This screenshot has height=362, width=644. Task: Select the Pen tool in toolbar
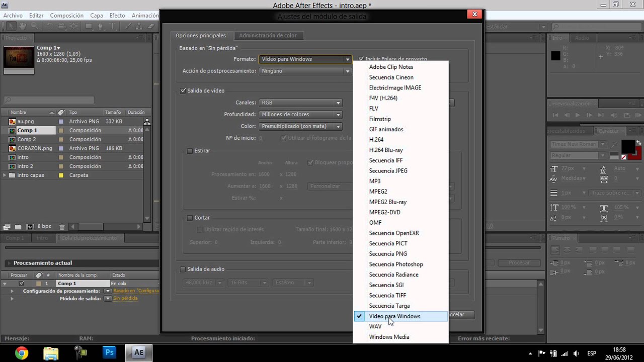click(101, 26)
